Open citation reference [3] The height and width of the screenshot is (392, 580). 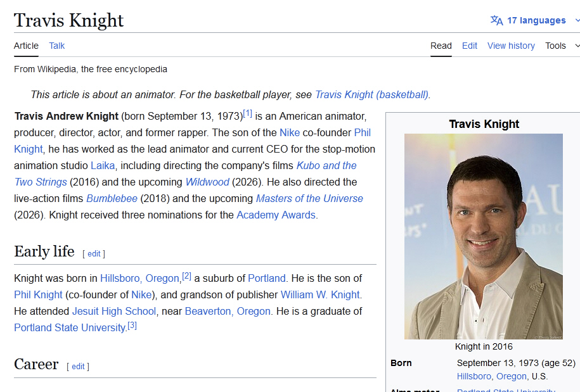[132, 326]
